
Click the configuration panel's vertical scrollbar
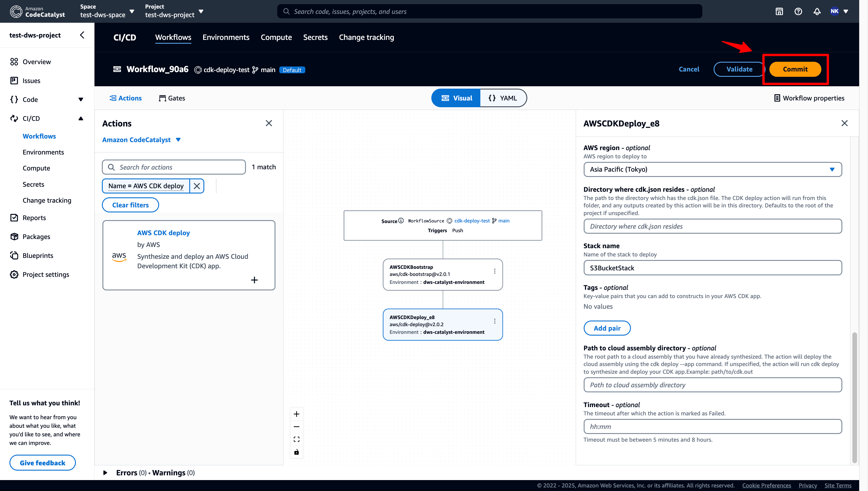[x=854, y=398]
